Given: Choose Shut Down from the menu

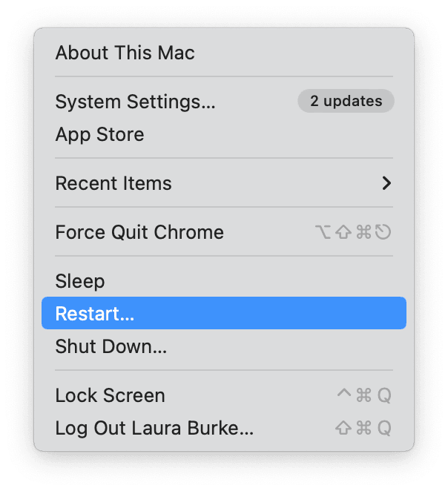Looking at the screenshot, I should (x=111, y=346).
